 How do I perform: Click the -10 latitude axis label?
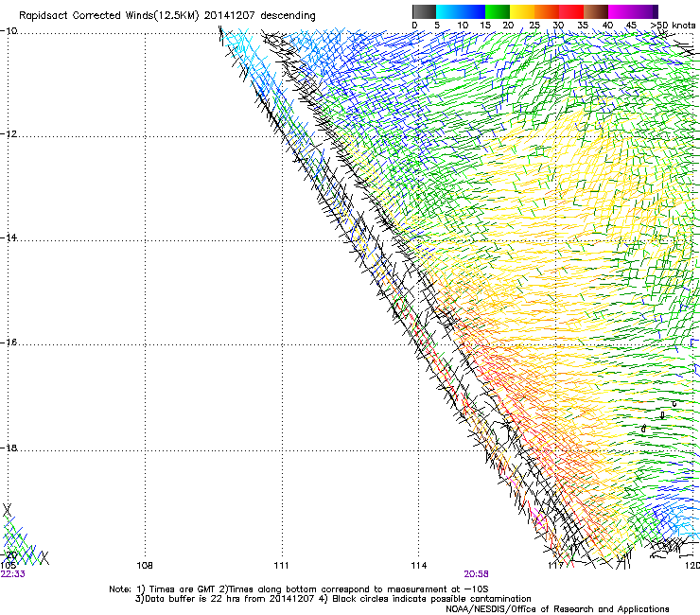(9, 31)
